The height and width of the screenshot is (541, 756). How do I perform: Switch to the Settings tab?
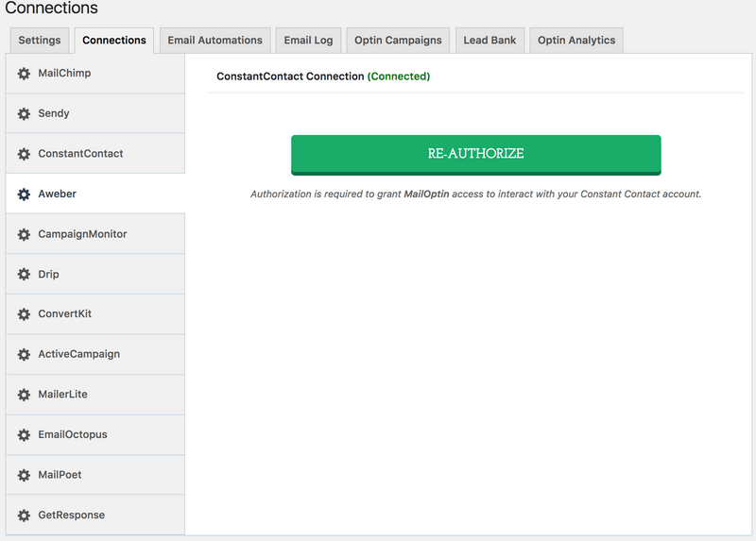40,41
